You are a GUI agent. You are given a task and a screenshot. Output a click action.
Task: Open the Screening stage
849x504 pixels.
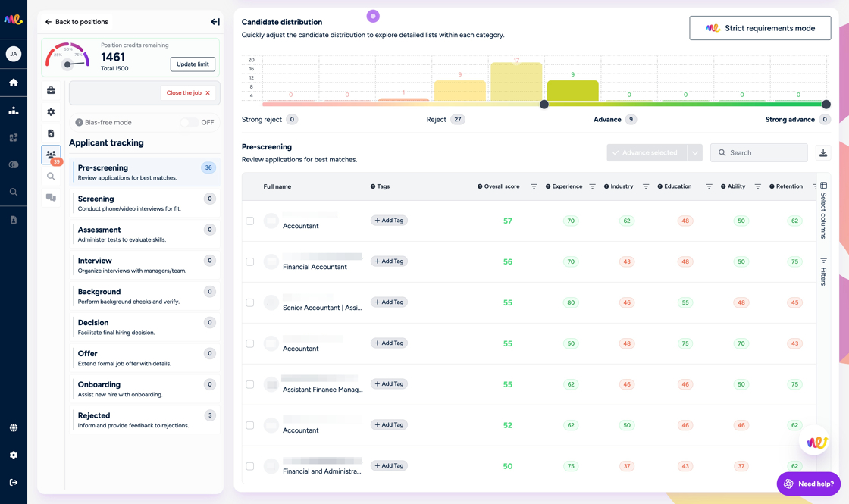click(x=145, y=203)
